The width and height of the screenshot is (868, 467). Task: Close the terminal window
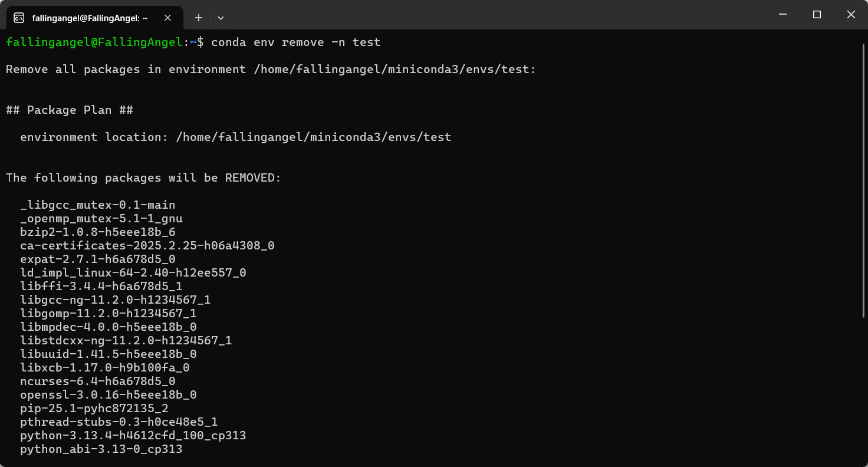click(x=851, y=15)
